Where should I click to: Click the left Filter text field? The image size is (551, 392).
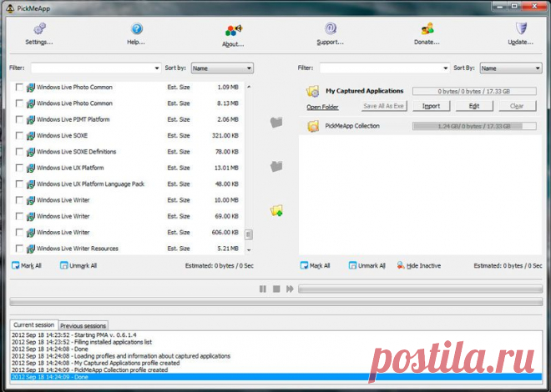click(92, 68)
